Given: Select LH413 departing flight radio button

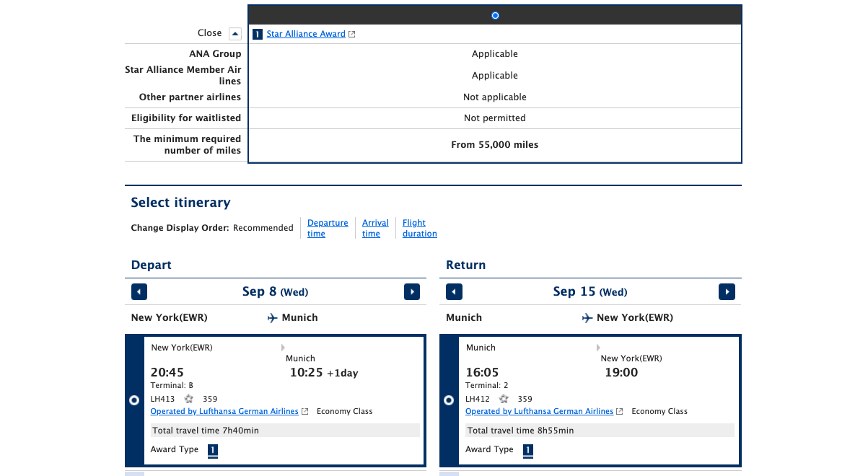Looking at the screenshot, I should pos(134,400).
